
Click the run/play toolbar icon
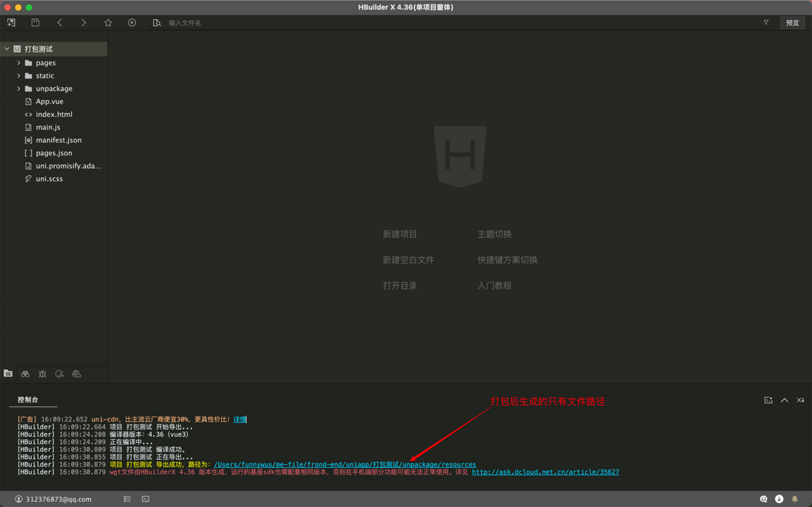pyautogui.click(x=132, y=23)
